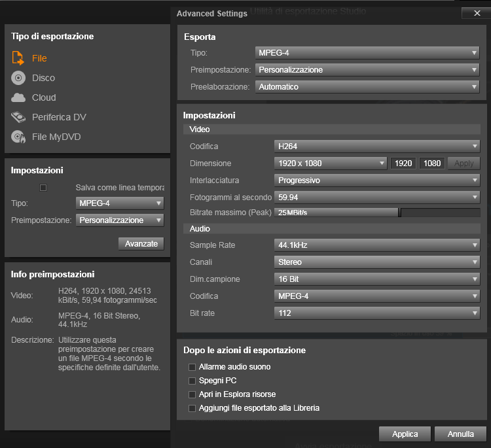Viewport: 491px width, 448px height.
Task: Click the Avanzate button
Action: pyautogui.click(x=141, y=243)
